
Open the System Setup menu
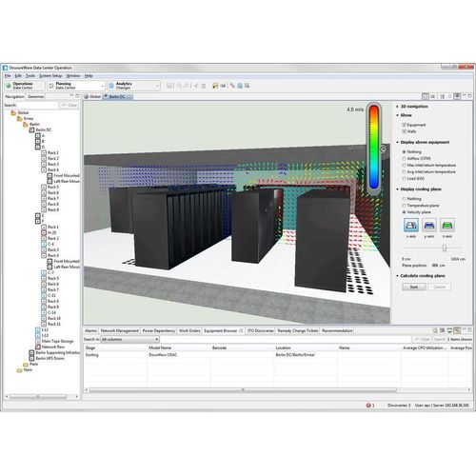pyautogui.click(x=50, y=76)
